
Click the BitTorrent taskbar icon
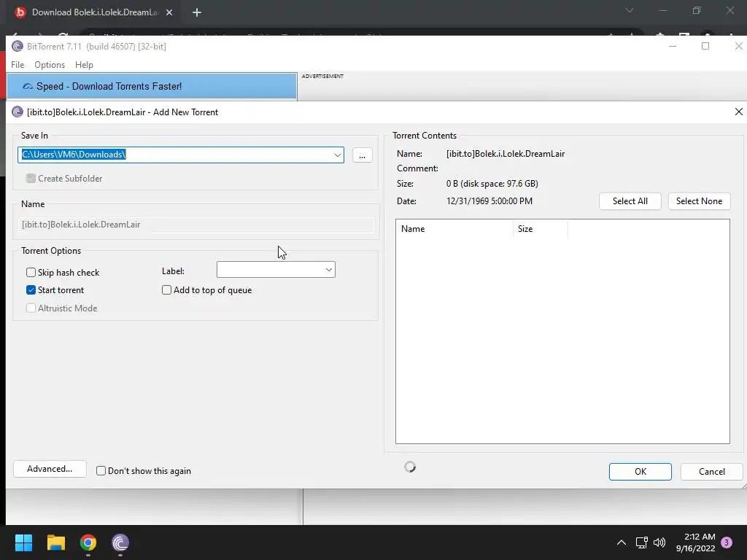[120, 542]
